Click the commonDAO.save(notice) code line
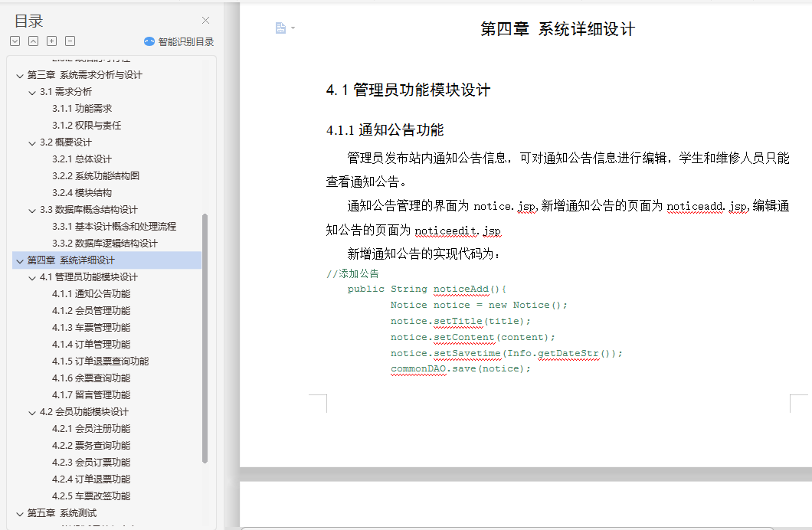The width and height of the screenshot is (812, 530). tap(460, 368)
